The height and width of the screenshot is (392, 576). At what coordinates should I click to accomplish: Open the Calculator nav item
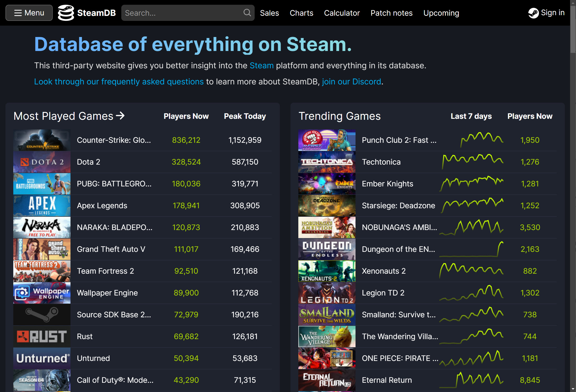342,13
